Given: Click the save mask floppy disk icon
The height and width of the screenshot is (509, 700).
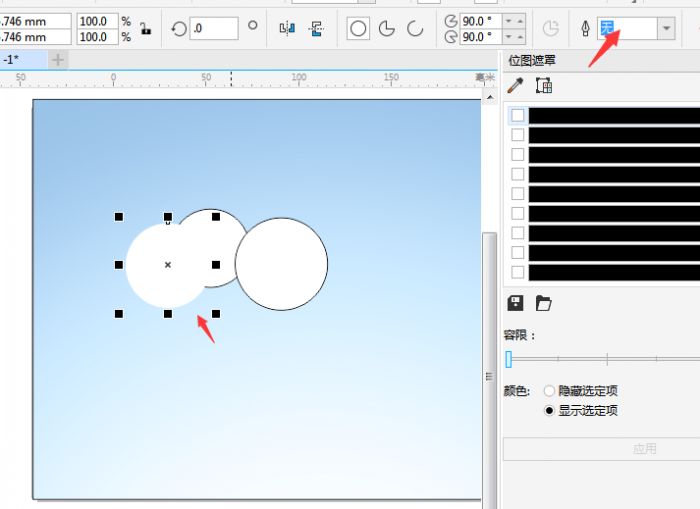Looking at the screenshot, I should [516, 303].
